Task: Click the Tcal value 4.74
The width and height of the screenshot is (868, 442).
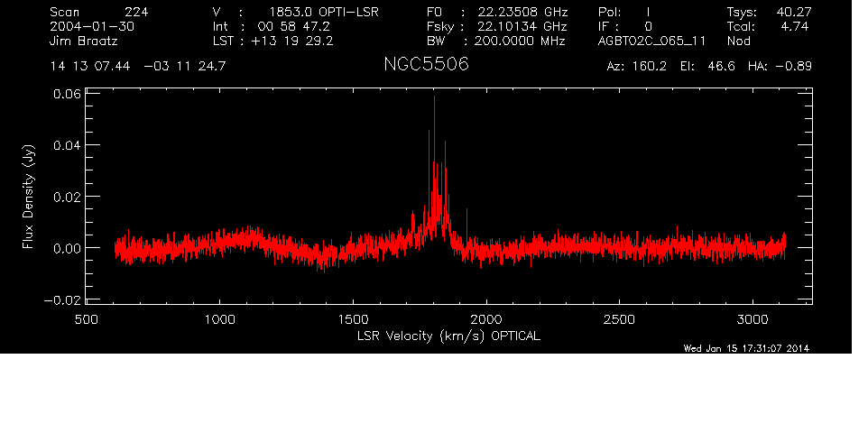Action: click(794, 26)
